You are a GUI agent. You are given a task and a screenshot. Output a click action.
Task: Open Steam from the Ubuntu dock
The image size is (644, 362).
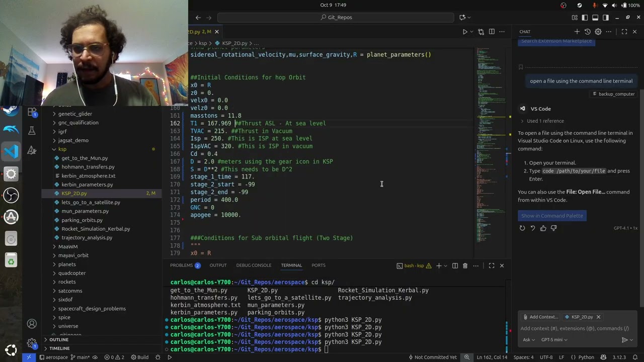coord(11,110)
